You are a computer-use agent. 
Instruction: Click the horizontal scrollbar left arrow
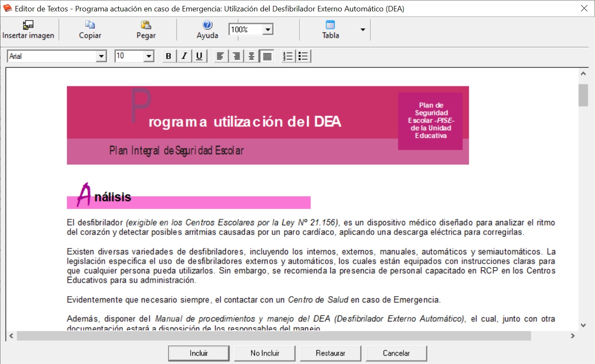click(11, 336)
